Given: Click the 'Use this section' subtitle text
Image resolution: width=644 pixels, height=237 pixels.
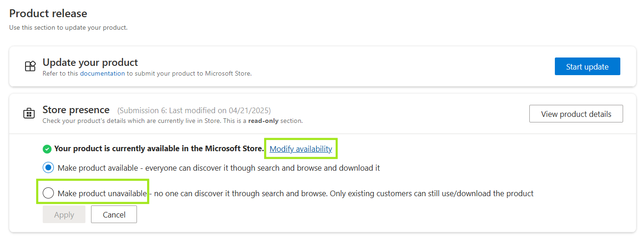Looking at the screenshot, I should click(68, 28).
